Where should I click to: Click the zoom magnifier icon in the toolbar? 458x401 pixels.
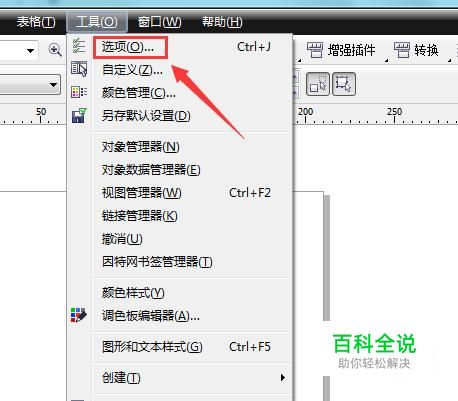[55, 50]
